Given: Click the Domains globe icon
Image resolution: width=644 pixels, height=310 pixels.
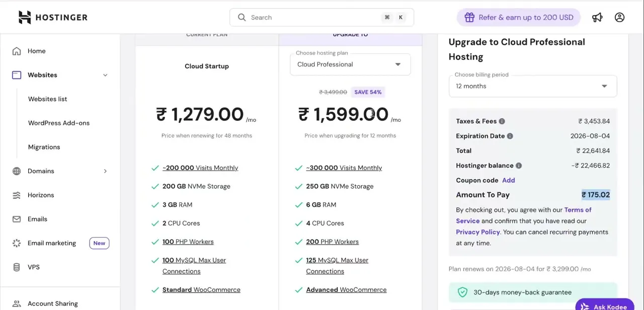Looking at the screenshot, I should click(17, 171).
